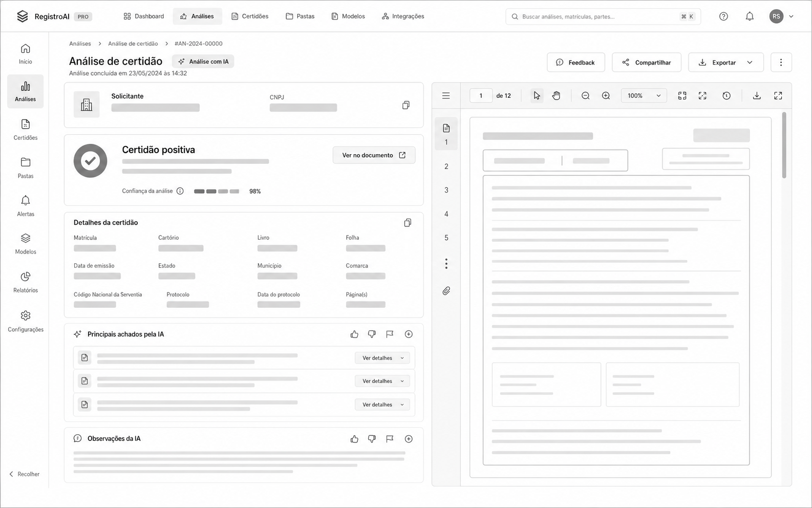The width and height of the screenshot is (812, 508).
Task: Show info about Confiança da análise
Action: click(180, 191)
